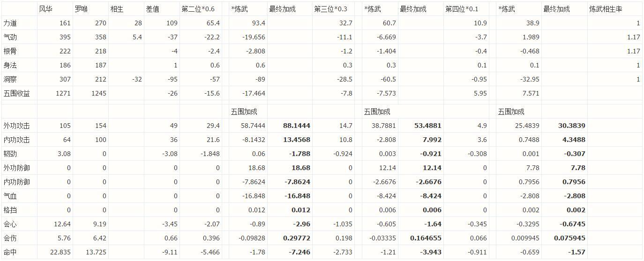Click the 差值 column header
The image size is (644, 261).
pos(153,9)
